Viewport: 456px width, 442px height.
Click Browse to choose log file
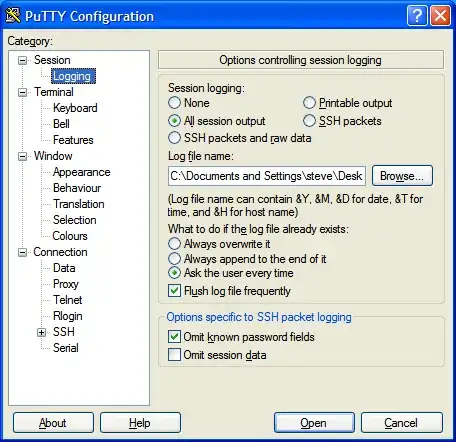point(402,176)
